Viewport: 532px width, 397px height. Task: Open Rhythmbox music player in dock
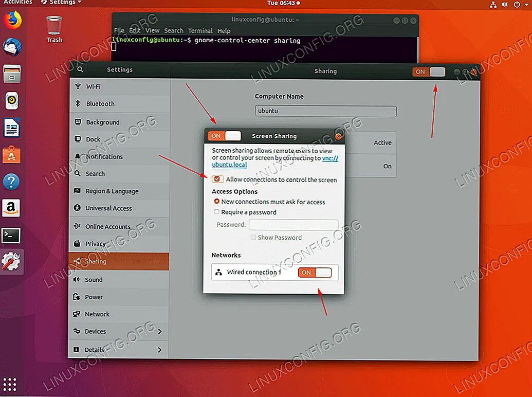12,101
